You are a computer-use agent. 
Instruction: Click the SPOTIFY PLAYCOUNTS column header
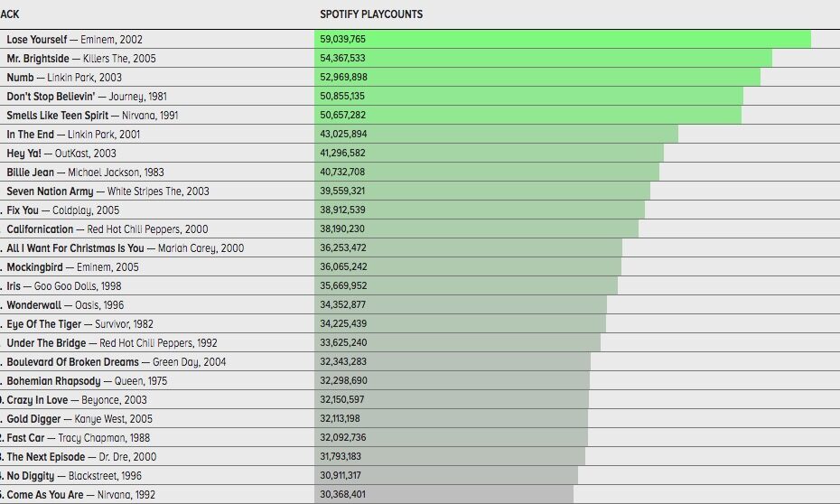[371, 14]
